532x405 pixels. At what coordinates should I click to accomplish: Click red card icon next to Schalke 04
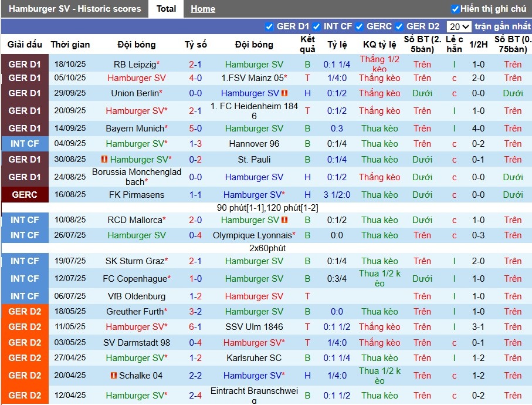pos(113,376)
